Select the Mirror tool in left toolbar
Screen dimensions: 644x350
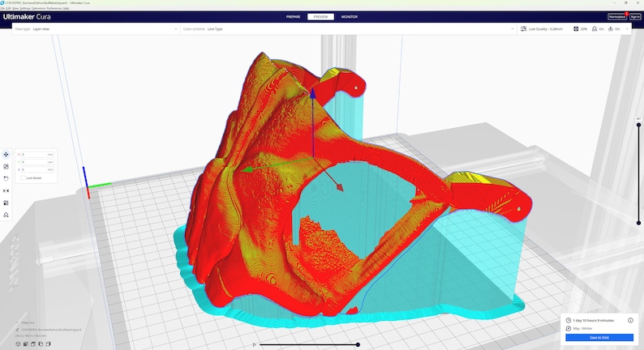pyautogui.click(x=6, y=190)
